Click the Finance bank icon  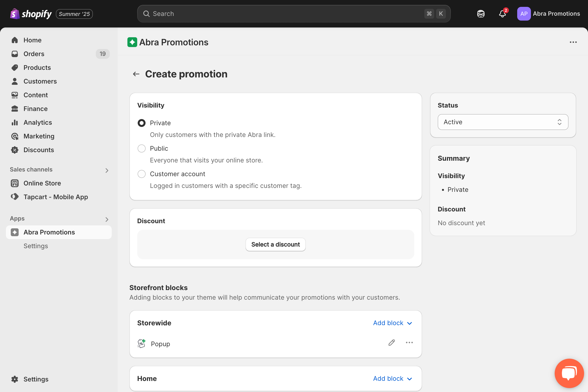(x=15, y=109)
